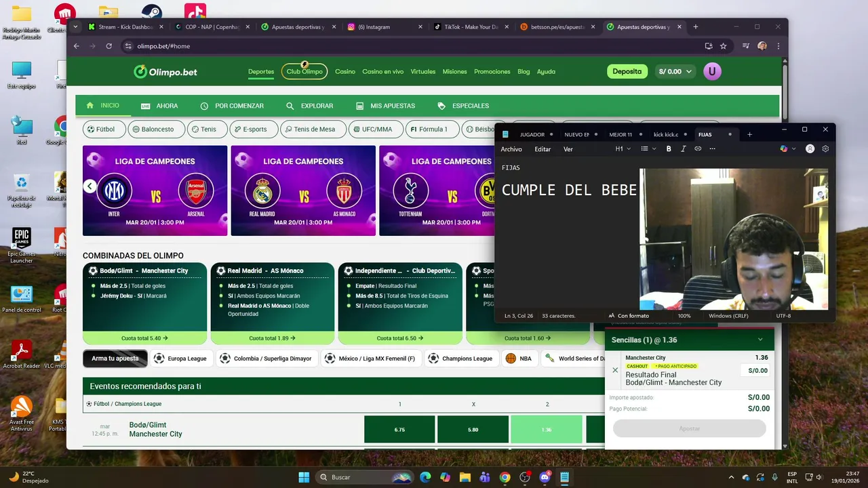Switch to the AHORA live tab
The width and height of the screenshot is (868, 488).
point(159,106)
